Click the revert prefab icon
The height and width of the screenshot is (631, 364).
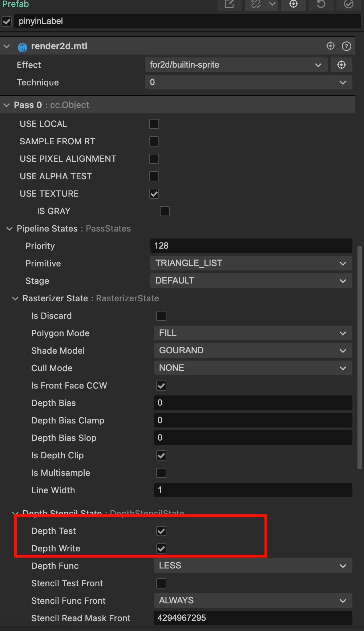click(321, 4)
